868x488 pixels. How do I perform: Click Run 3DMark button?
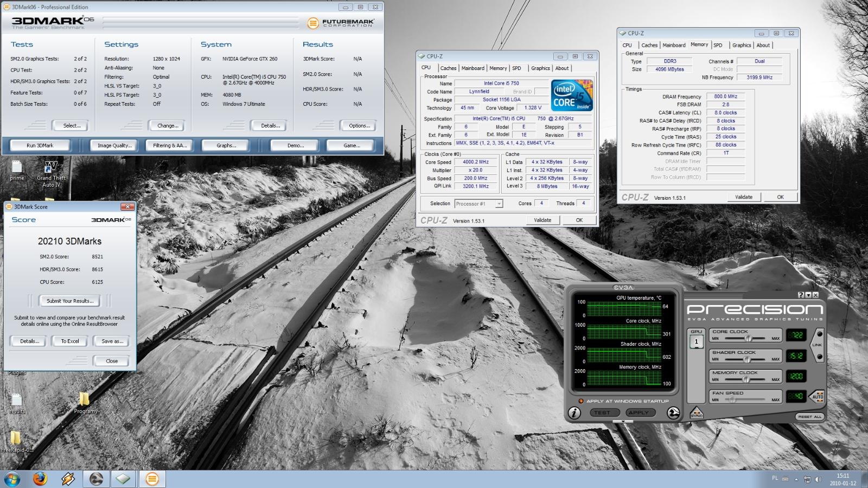click(x=40, y=145)
